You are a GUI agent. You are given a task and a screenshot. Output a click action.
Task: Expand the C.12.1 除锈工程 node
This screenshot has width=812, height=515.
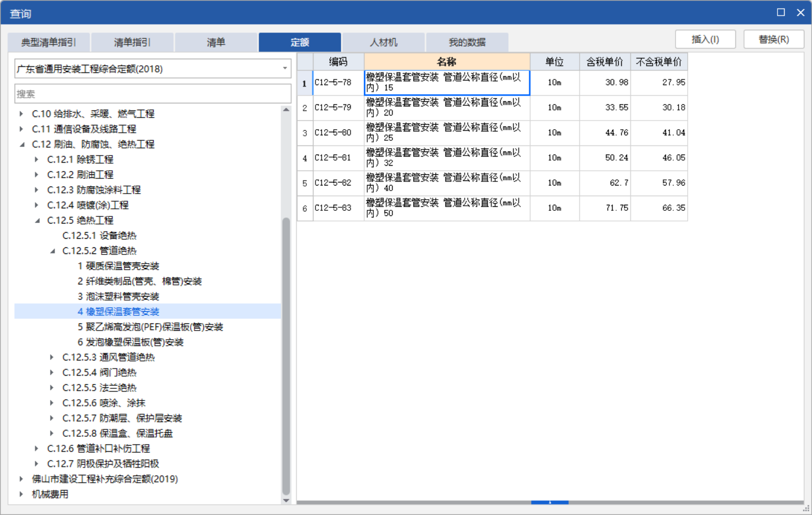[37, 160]
